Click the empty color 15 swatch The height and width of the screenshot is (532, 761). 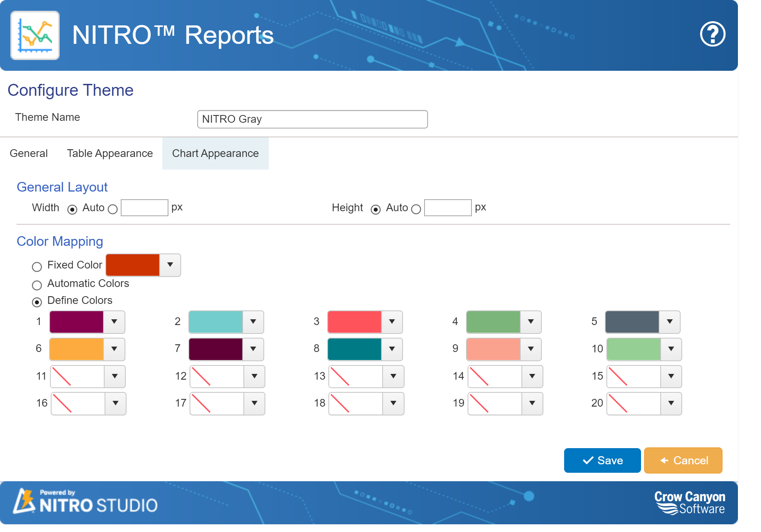(x=634, y=377)
